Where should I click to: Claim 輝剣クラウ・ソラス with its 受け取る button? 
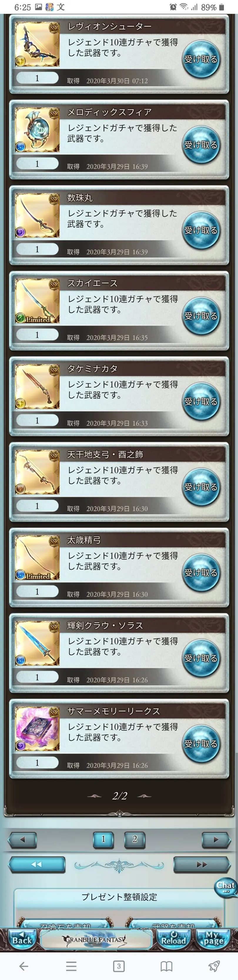click(x=201, y=659)
